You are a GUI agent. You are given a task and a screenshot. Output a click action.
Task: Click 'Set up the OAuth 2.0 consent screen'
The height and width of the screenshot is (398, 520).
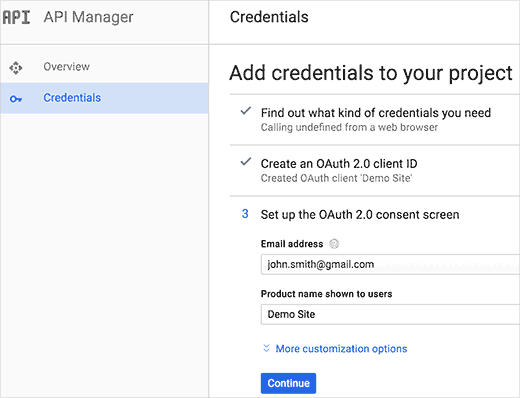[x=360, y=215]
